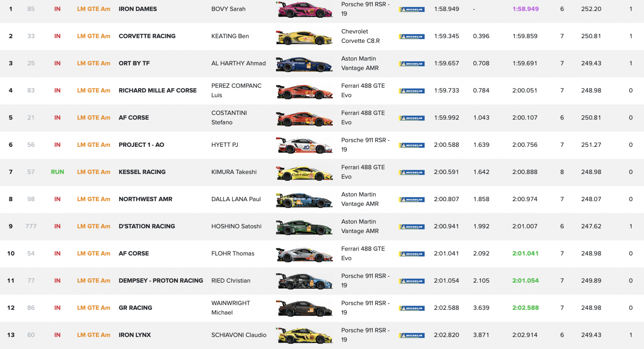The image size is (644, 349).
Task: Select the ORT BY TF team name
Action: pos(134,63)
